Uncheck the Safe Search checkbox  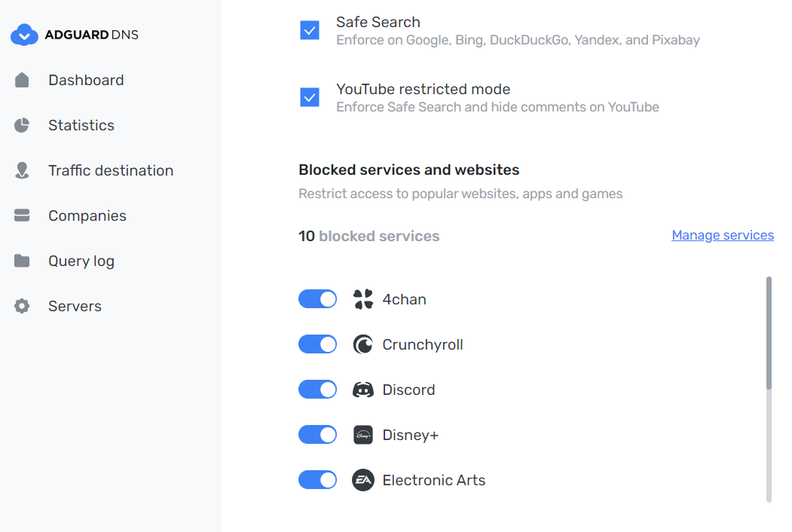(310, 30)
